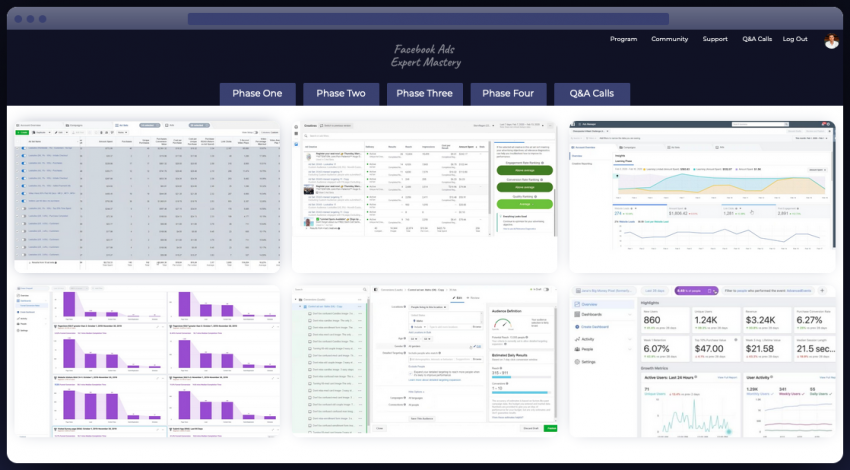Expand Activity in the analytics thumbnail sidebar
The height and width of the screenshot is (470, 850).
point(603,339)
